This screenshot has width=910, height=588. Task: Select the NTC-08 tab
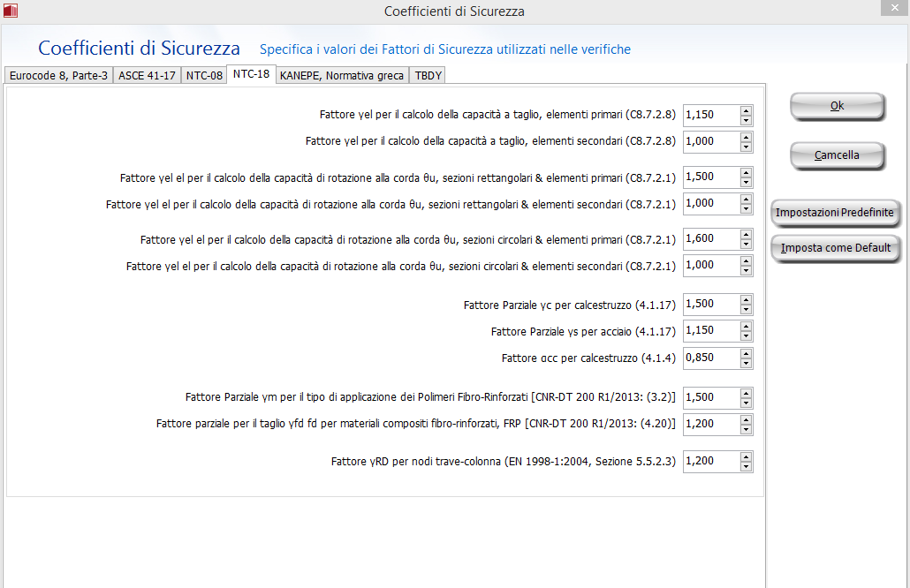click(x=204, y=76)
